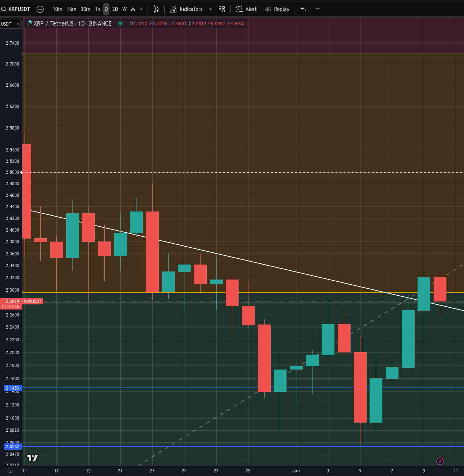Screen dimensions: 464x476
Task: Click the Jun date label on time axis
Action: [296, 471]
